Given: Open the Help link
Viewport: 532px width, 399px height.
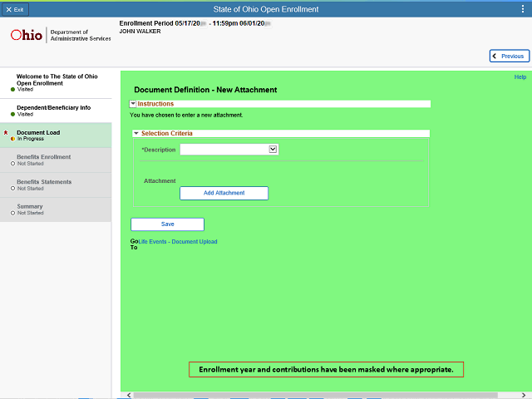Looking at the screenshot, I should (x=520, y=77).
